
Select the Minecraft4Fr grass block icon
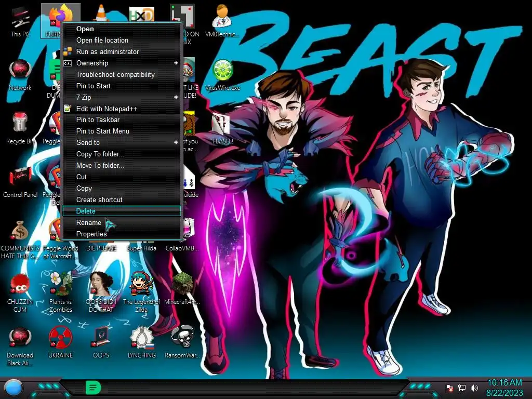pos(182,289)
